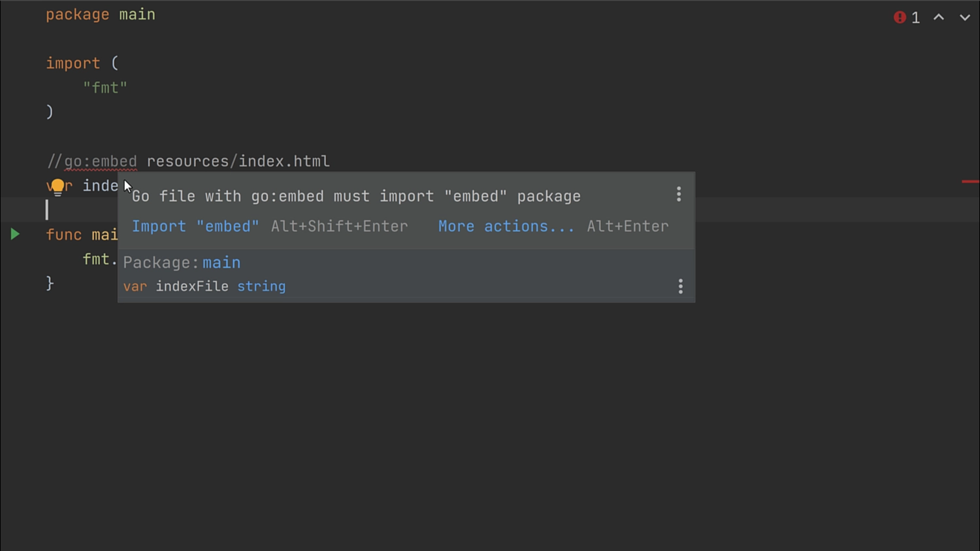Click the resources/index.html path in the comment

(x=238, y=161)
